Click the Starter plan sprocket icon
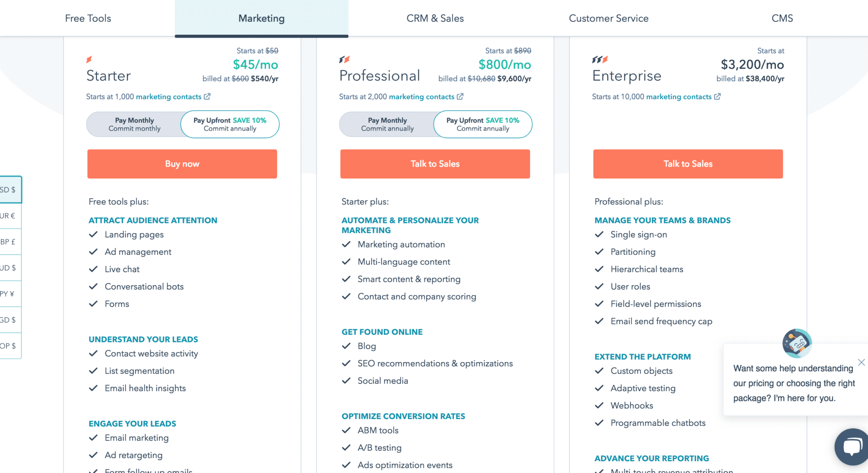Image resolution: width=868 pixels, height=473 pixels. pyautogui.click(x=89, y=59)
